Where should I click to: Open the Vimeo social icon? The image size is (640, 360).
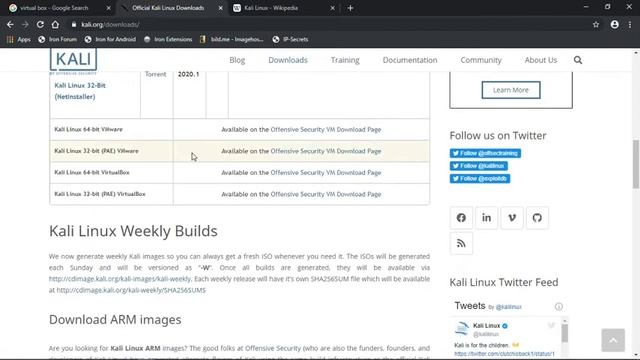click(512, 218)
